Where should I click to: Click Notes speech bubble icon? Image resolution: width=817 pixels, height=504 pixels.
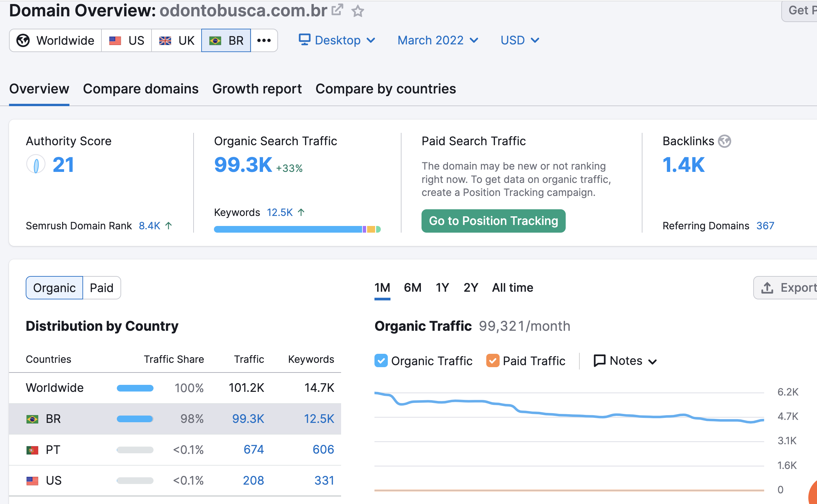tap(599, 361)
